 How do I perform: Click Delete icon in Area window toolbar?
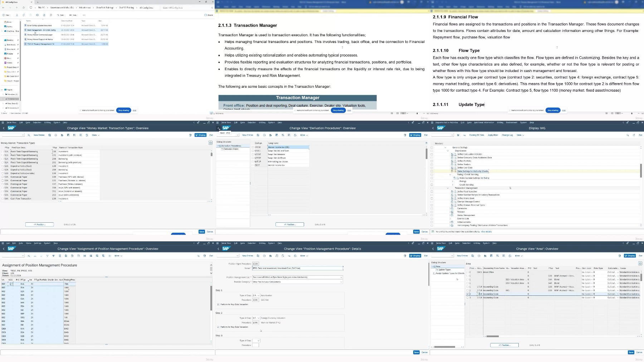coord(479,256)
